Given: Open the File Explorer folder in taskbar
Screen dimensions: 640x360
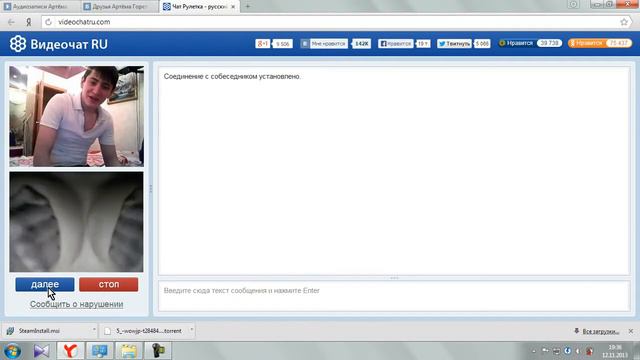Looking at the screenshot, I should coord(129,351).
